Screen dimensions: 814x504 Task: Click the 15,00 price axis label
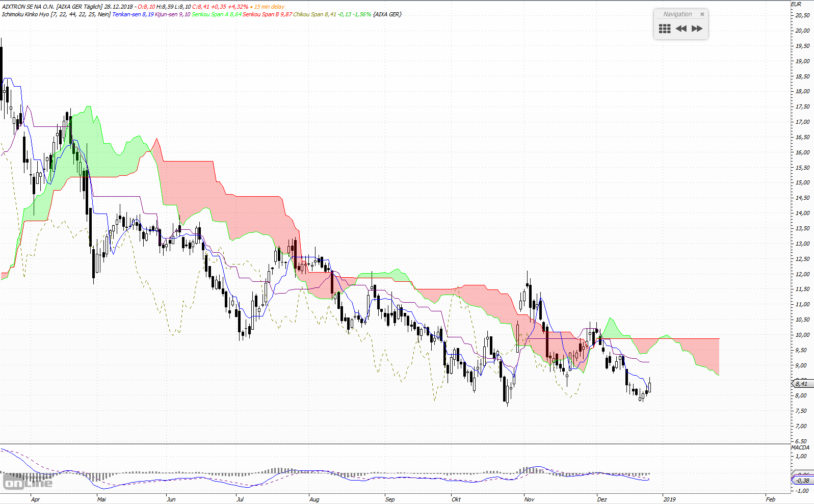pos(802,182)
